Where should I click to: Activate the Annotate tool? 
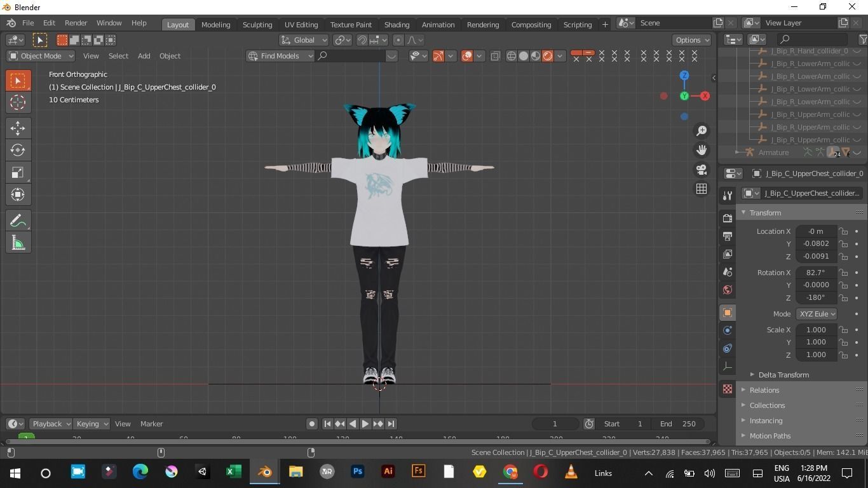(18, 220)
